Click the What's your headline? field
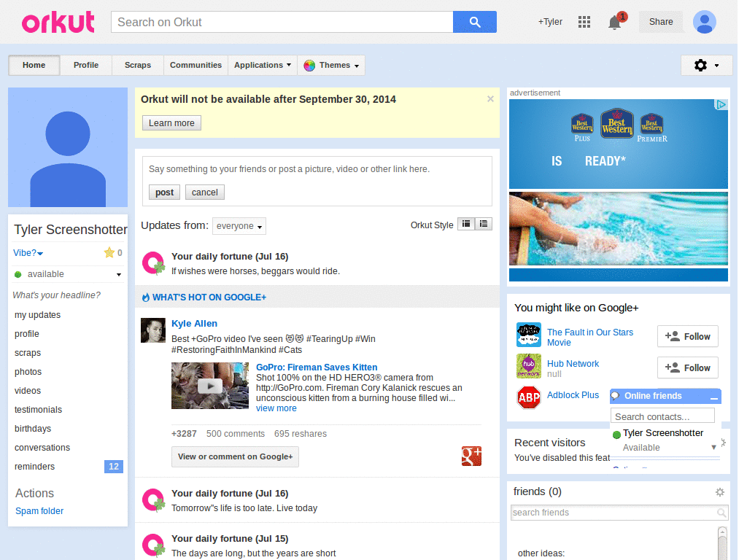This screenshot has height=560, width=747. pos(57,295)
